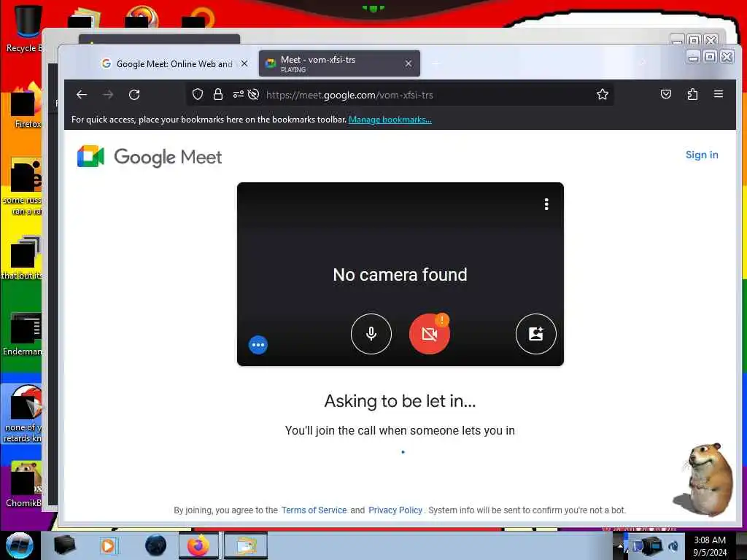The image size is (747, 560).
Task: Open the Extensions puzzle icon
Action: pyautogui.click(x=692, y=94)
